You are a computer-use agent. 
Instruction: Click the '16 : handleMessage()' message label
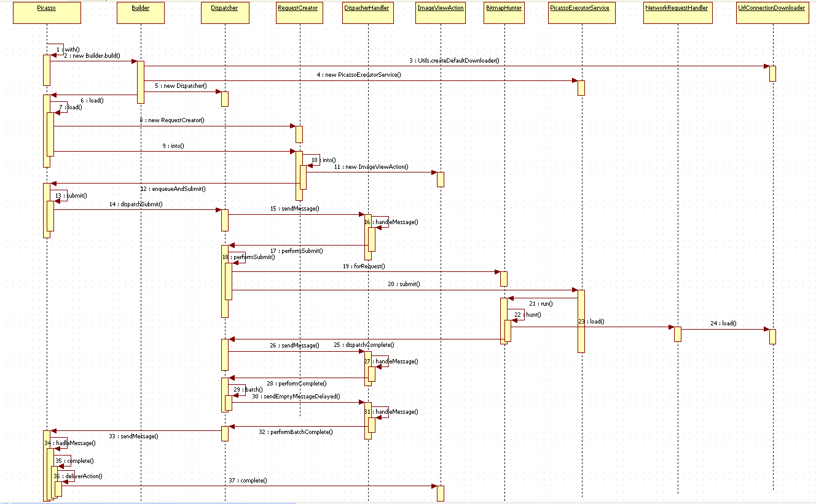391,222
